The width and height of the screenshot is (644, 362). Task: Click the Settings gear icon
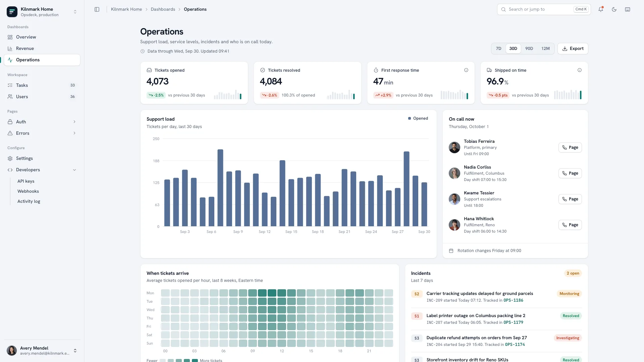[x=10, y=159]
